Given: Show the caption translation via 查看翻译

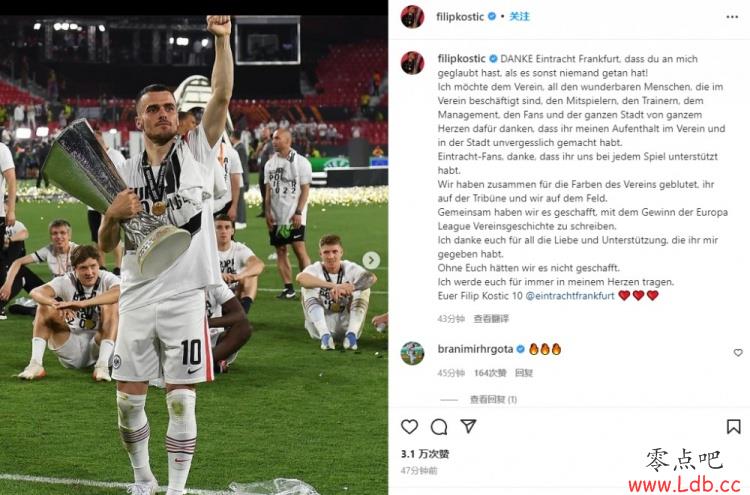Looking at the screenshot, I should (491, 319).
